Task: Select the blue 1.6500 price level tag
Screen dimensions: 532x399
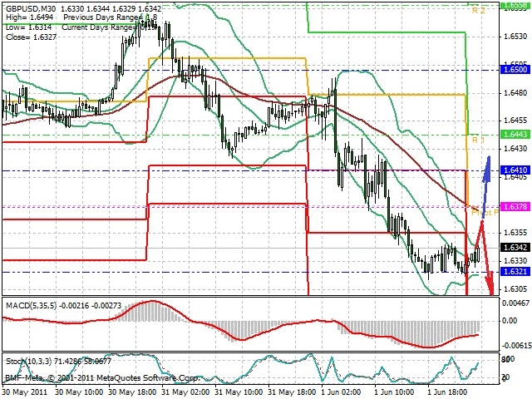Action: (515, 70)
